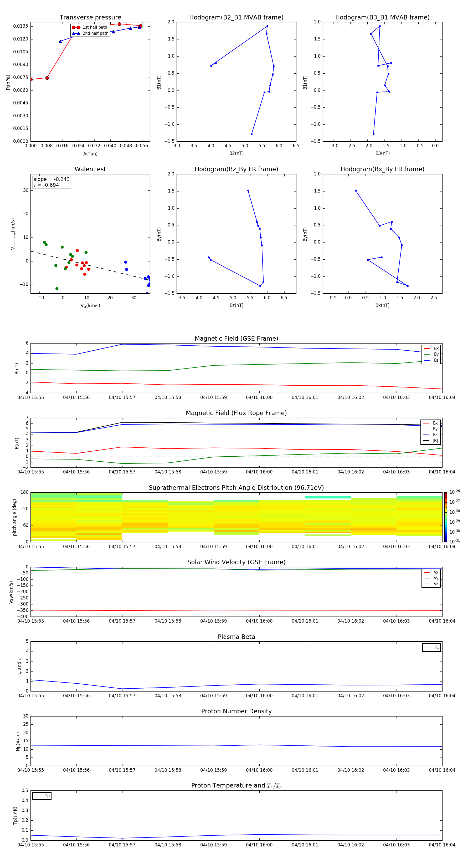The height and width of the screenshot is (868, 473).
Task: Click the 'Np(#/cc)' axis label
Action: [x=18, y=741]
